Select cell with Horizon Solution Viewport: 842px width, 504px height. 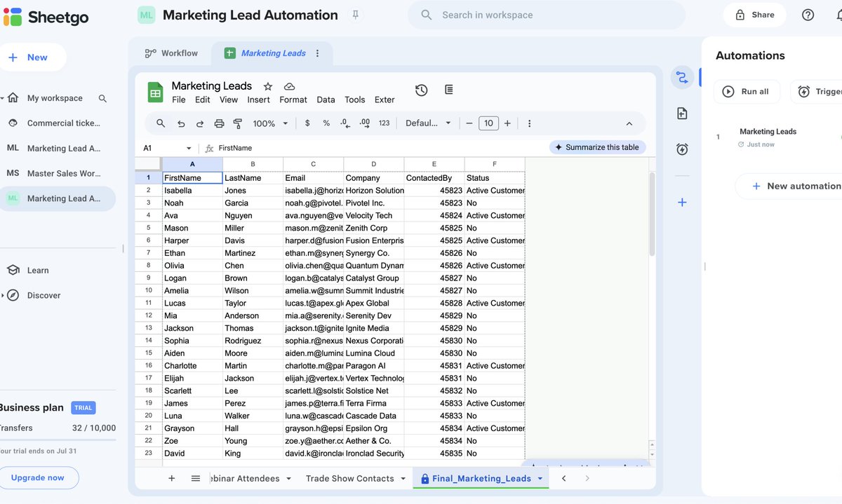point(374,191)
